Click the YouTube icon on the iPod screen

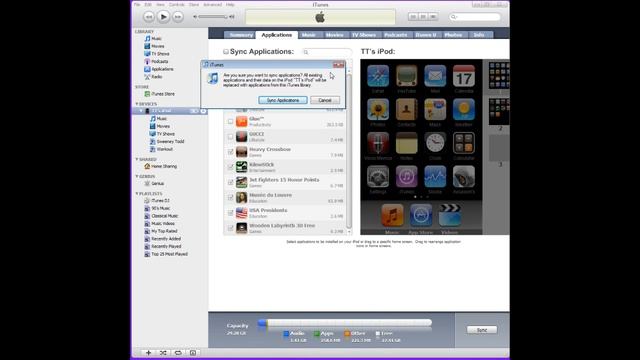[x=407, y=76]
